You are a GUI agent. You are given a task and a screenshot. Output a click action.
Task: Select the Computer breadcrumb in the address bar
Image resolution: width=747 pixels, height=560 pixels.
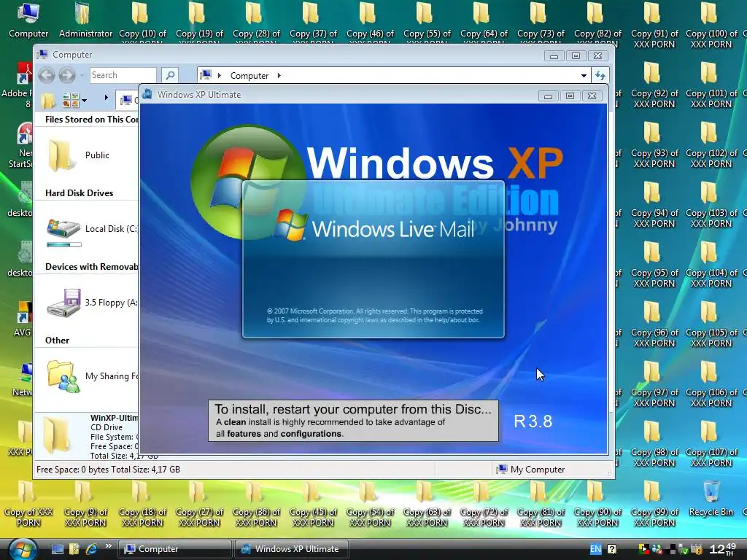(249, 75)
